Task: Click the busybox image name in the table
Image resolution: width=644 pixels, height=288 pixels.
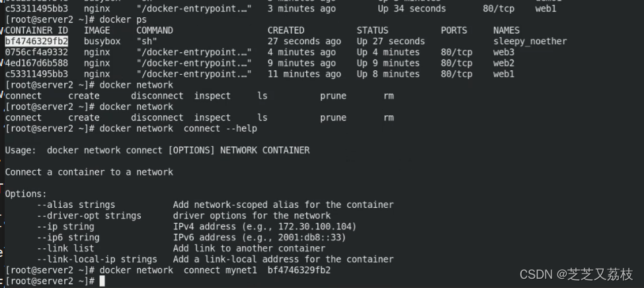Action: (100, 41)
